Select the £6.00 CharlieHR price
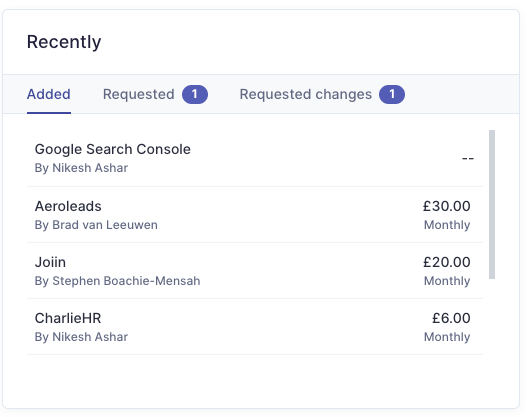Viewport: 527px width, 417px height. 451,318
